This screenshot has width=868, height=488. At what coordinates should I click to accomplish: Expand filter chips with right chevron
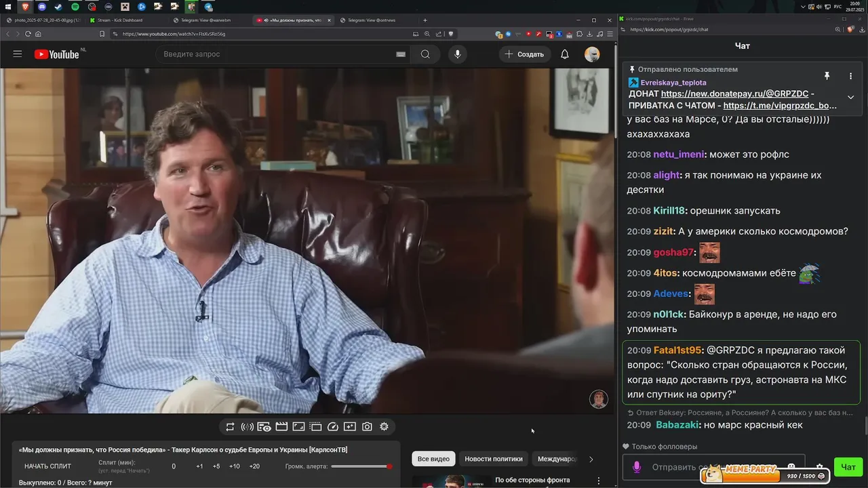(591, 459)
